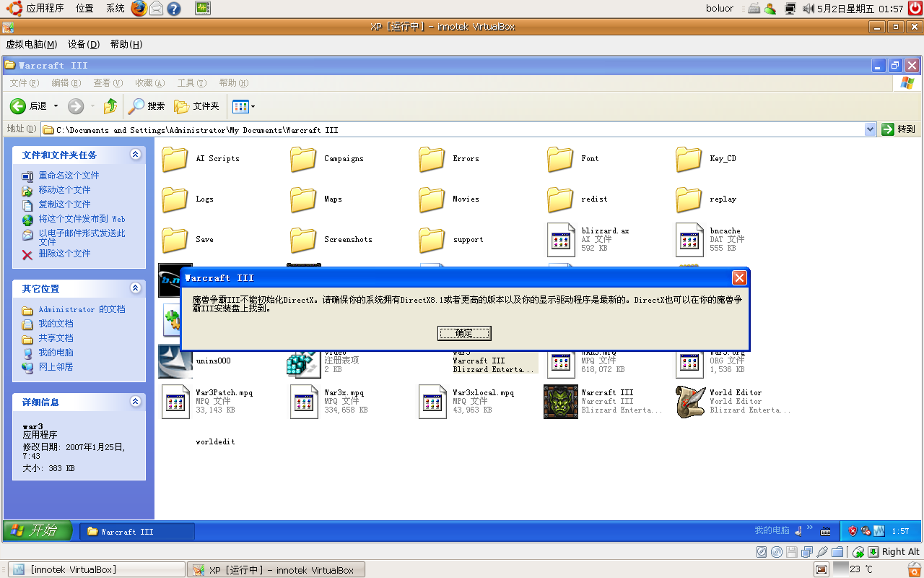Image resolution: width=924 pixels, height=578 pixels.
Task: Open VirtualBox 帮助(H) menu
Action: [126, 45]
